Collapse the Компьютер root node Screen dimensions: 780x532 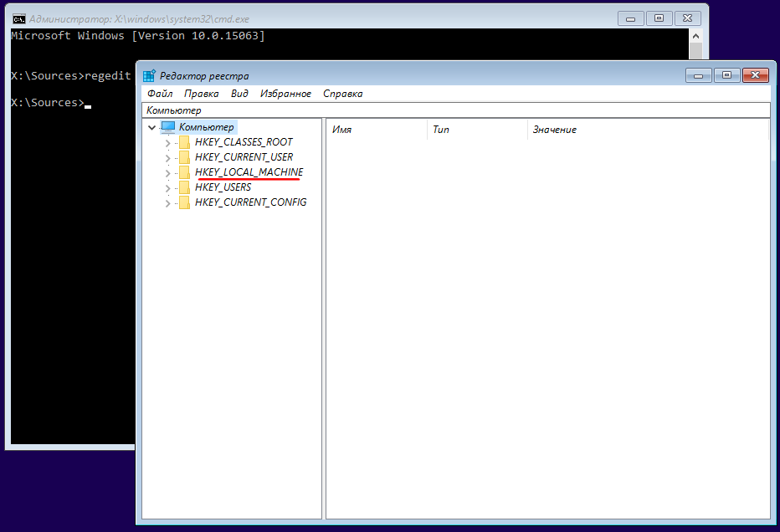tap(151, 128)
